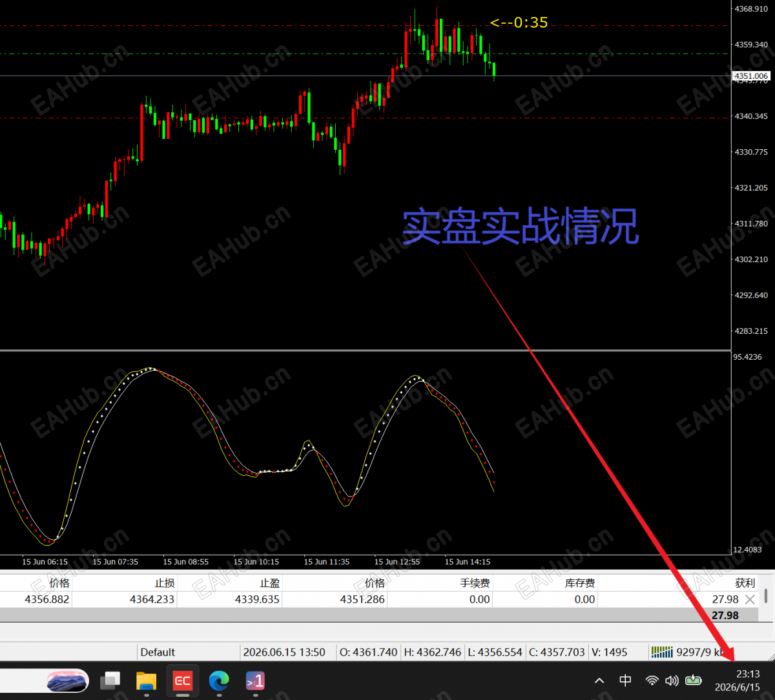Click the connection status bars icon
This screenshot has height=700, width=775.
point(661,652)
